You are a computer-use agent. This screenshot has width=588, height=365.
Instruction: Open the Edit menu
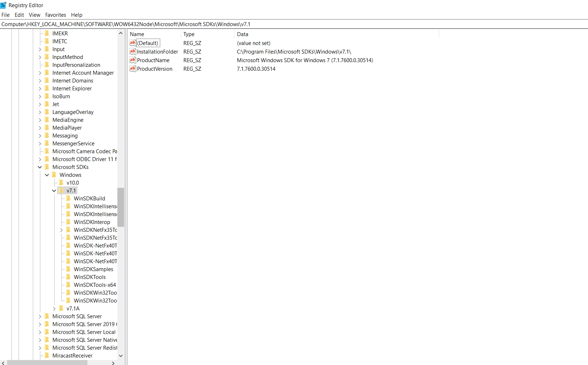click(x=19, y=15)
